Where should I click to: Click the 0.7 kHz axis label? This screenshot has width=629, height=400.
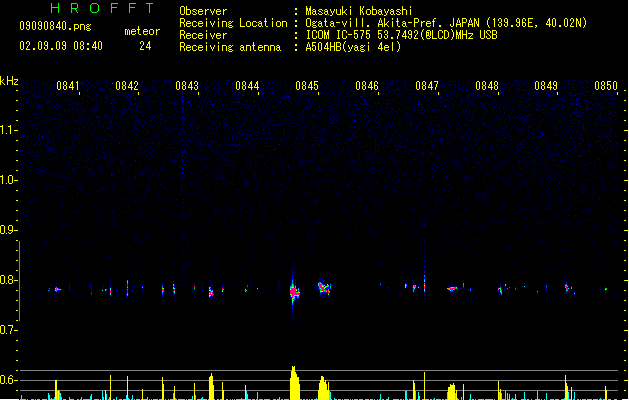tap(8, 330)
